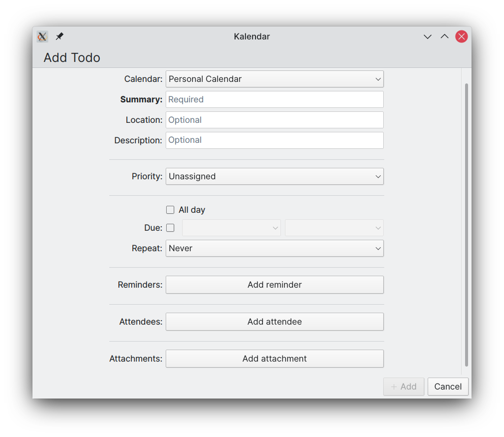Viewport: 504px width, 437px height.
Task: Cancel the Add Todo dialog
Action: (448, 387)
